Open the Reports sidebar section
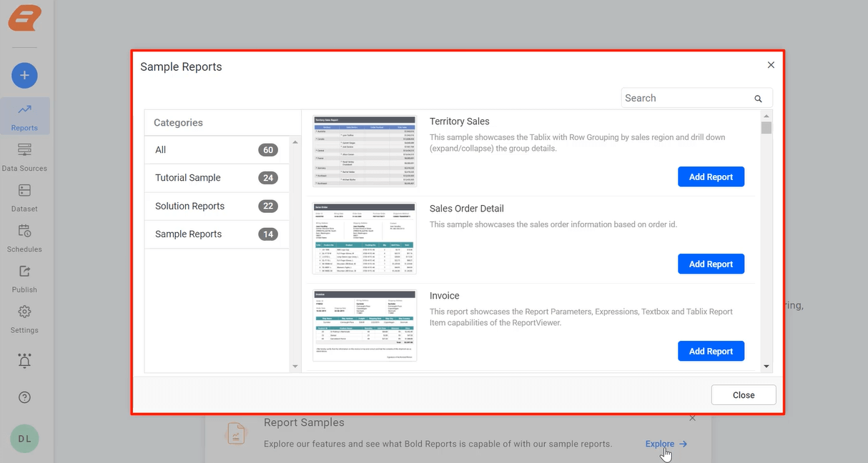Viewport: 868px width, 463px height. 24,116
